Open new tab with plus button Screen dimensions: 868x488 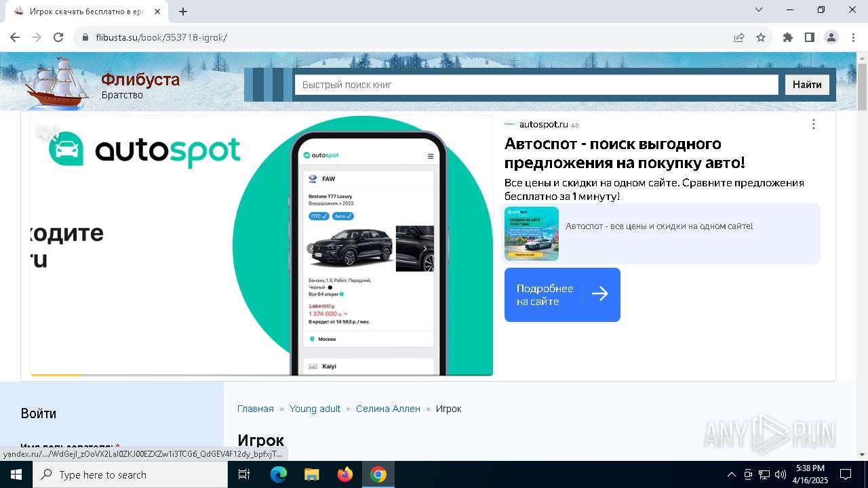click(x=183, y=11)
